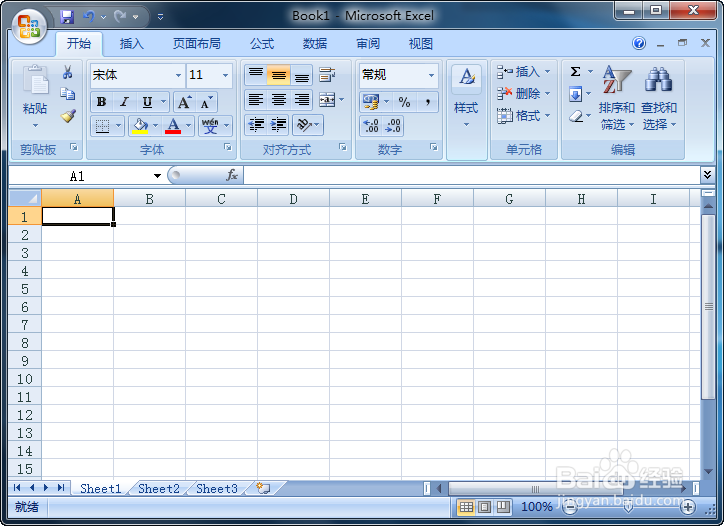Open the font name dropdown 宋体
724x526 pixels.
click(178, 75)
